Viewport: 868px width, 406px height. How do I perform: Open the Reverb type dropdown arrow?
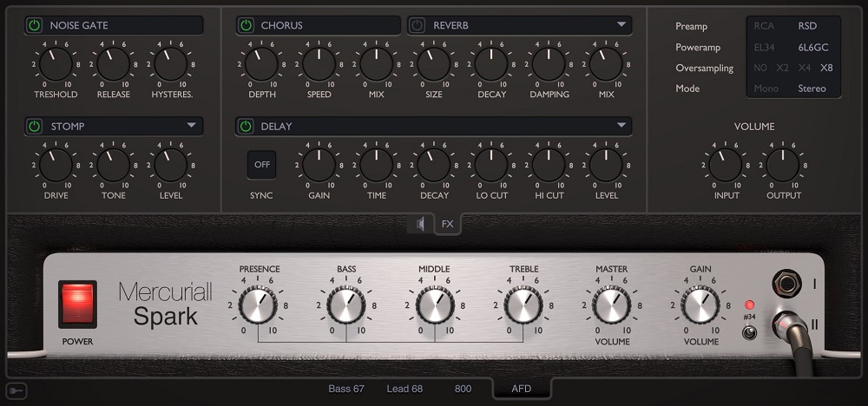coord(621,25)
